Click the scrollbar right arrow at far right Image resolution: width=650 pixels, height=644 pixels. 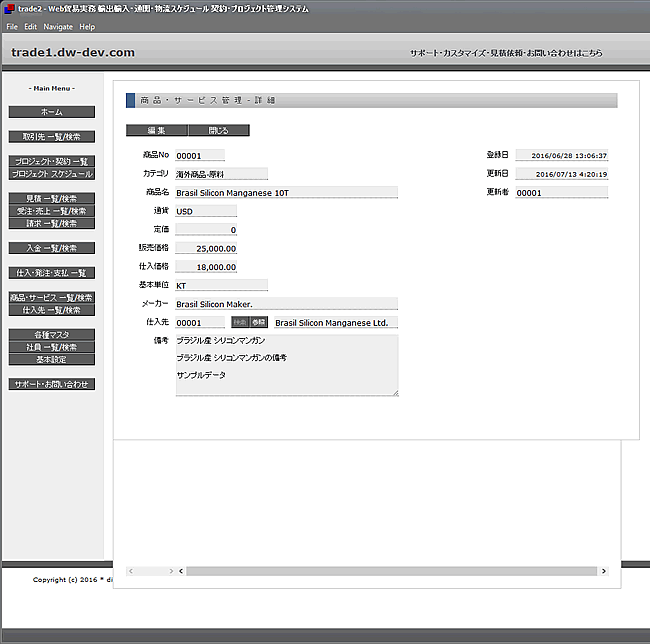click(604, 571)
